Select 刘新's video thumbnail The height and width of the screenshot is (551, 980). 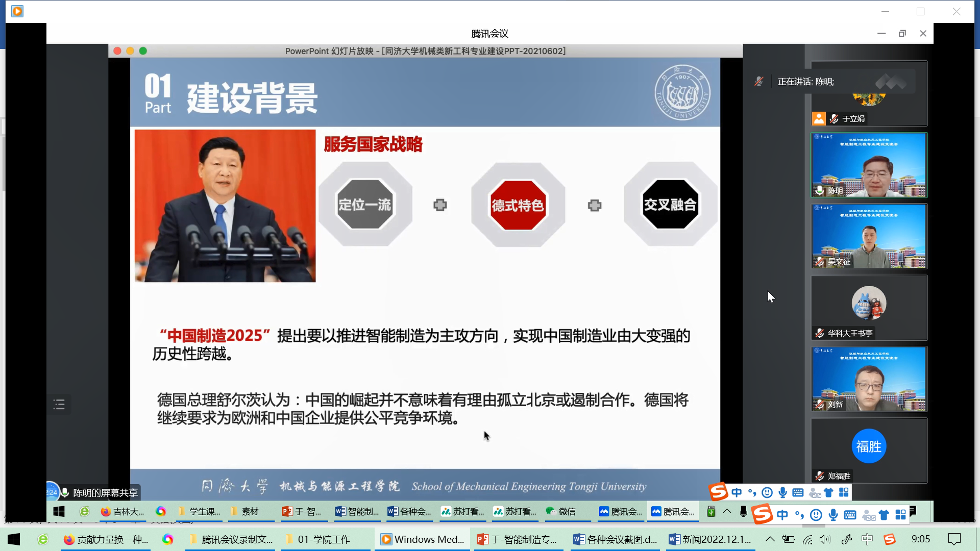point(869,379)
